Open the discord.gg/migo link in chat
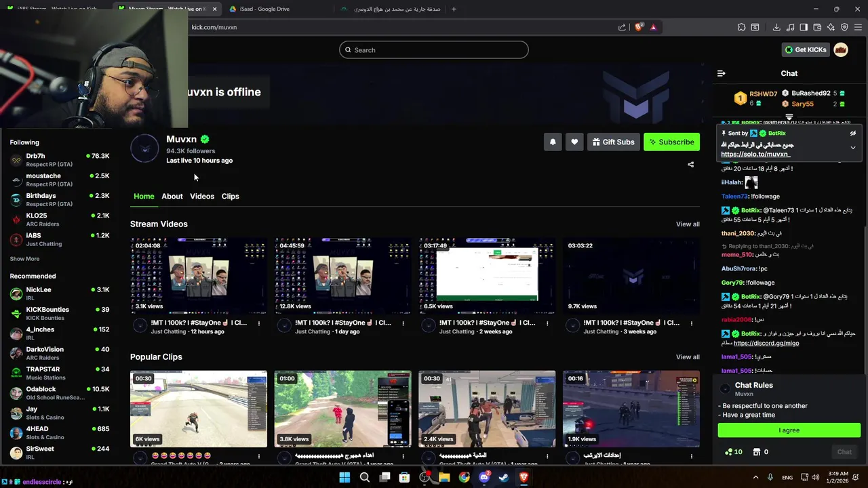 [x=766, y=344]
